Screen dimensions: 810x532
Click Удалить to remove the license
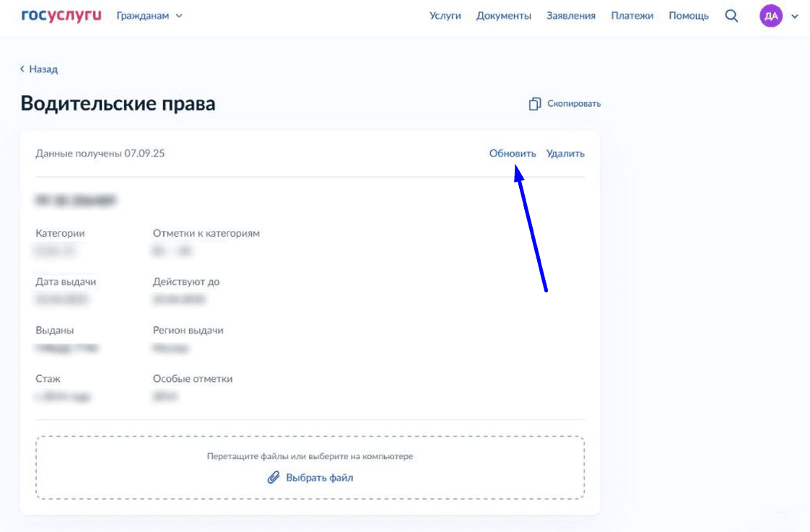tap(565, 153)
